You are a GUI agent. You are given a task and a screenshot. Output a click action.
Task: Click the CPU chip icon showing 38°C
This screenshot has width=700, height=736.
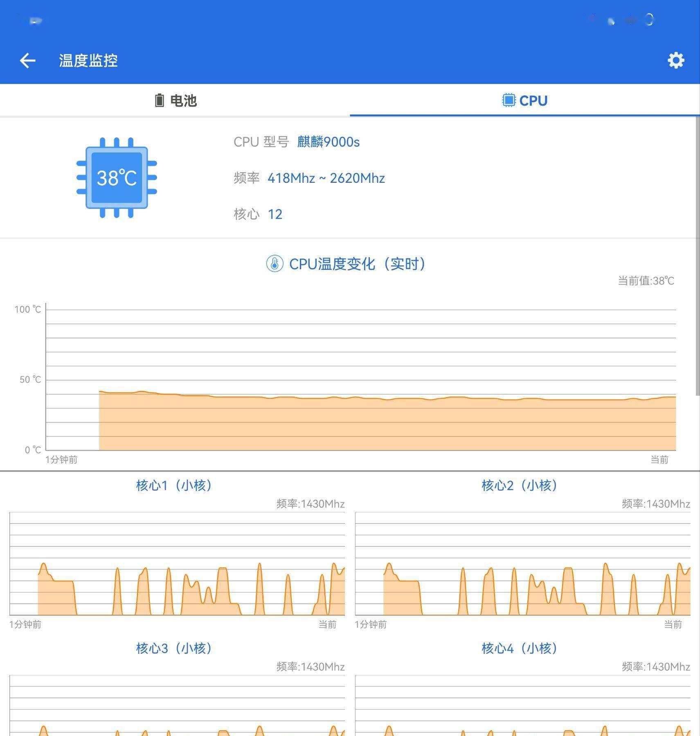(116, 177)
